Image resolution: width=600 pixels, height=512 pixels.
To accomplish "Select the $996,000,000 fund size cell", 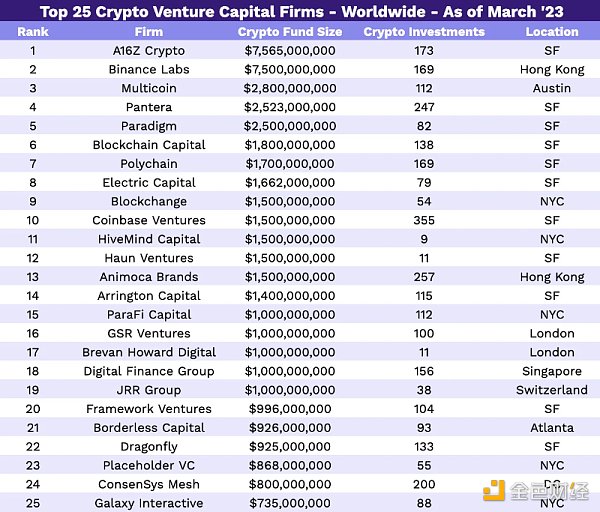I will (290, 409).
